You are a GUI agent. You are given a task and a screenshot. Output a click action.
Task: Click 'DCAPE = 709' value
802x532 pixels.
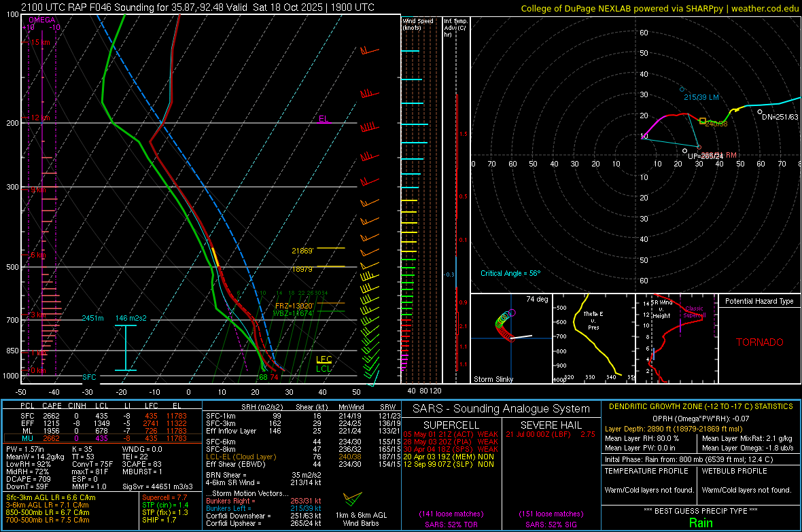[28, 479]
